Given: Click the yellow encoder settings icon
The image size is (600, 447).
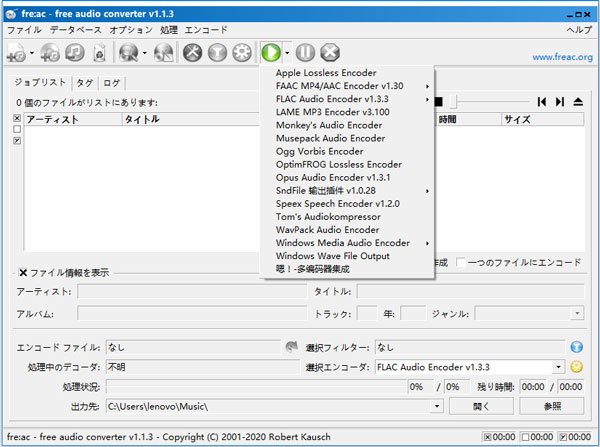Looking at the screenshot, I should click(576, 367).
